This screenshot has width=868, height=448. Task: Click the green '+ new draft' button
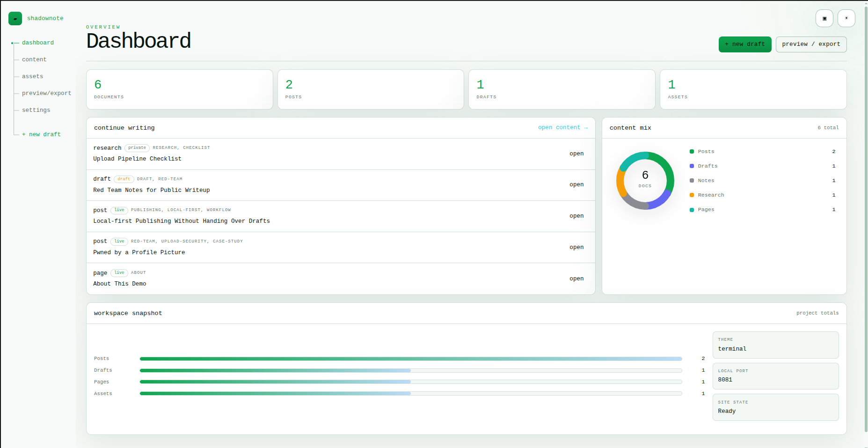[x=745, y=44]
